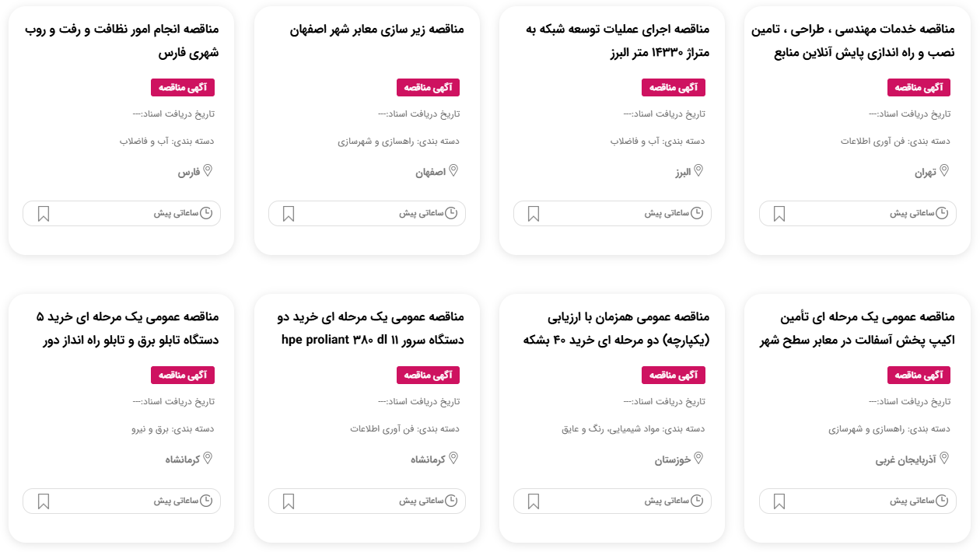Bookmark the West Azerbaijan asphalt tender
Image resolution: width=980 pixels, height=552 pixels.
coord(779,501)
